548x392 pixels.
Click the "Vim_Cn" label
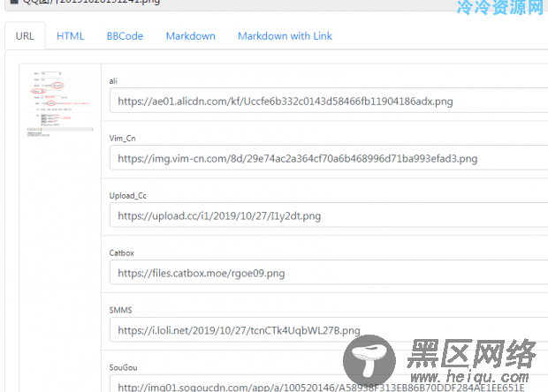[x=122, y=139]
